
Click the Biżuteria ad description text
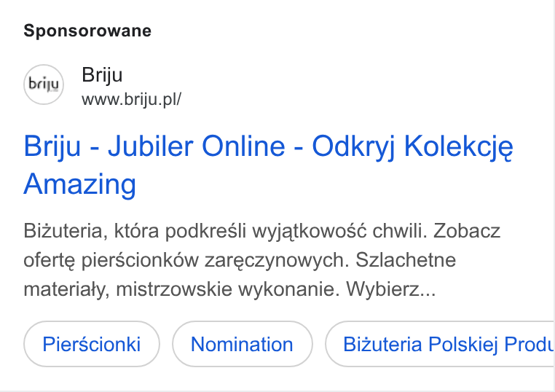point(262,259)
